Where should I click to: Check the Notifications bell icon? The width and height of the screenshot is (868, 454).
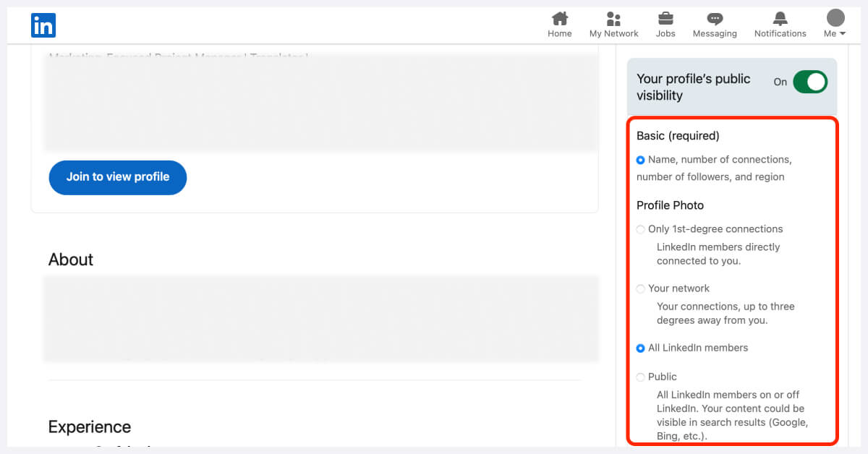coord(780,19)
